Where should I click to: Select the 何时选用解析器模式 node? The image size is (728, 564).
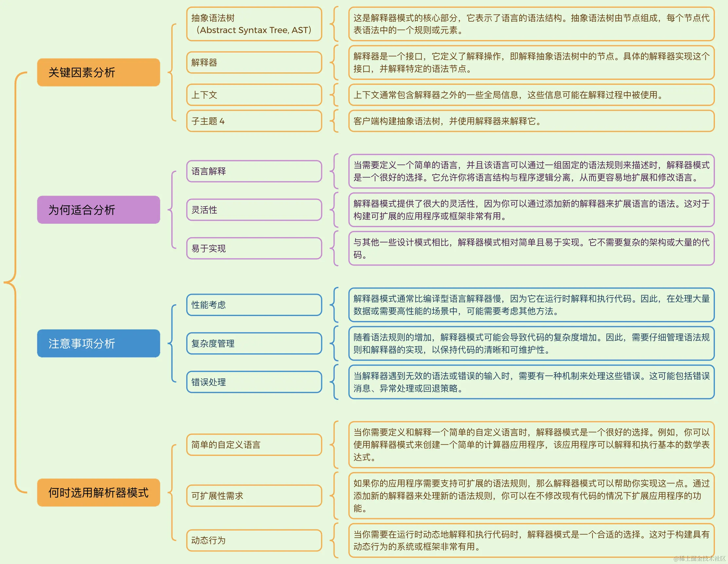click(x=98, y=493)
